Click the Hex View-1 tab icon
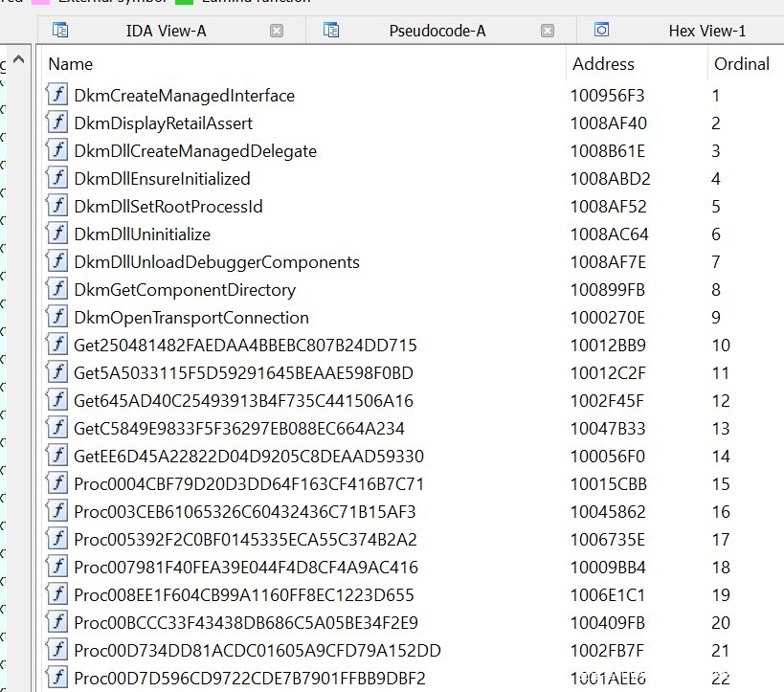 tap(602, 31)
